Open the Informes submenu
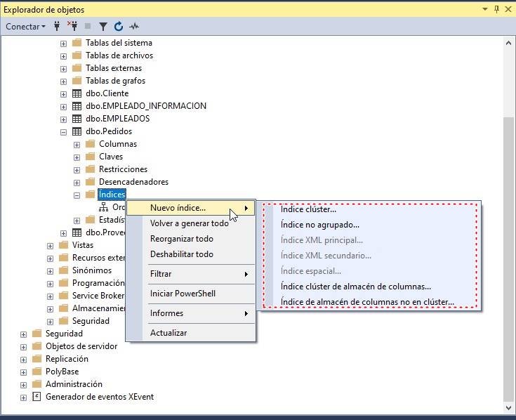The height and width of the screenshot is (420, 516). (x=190, y=313)
